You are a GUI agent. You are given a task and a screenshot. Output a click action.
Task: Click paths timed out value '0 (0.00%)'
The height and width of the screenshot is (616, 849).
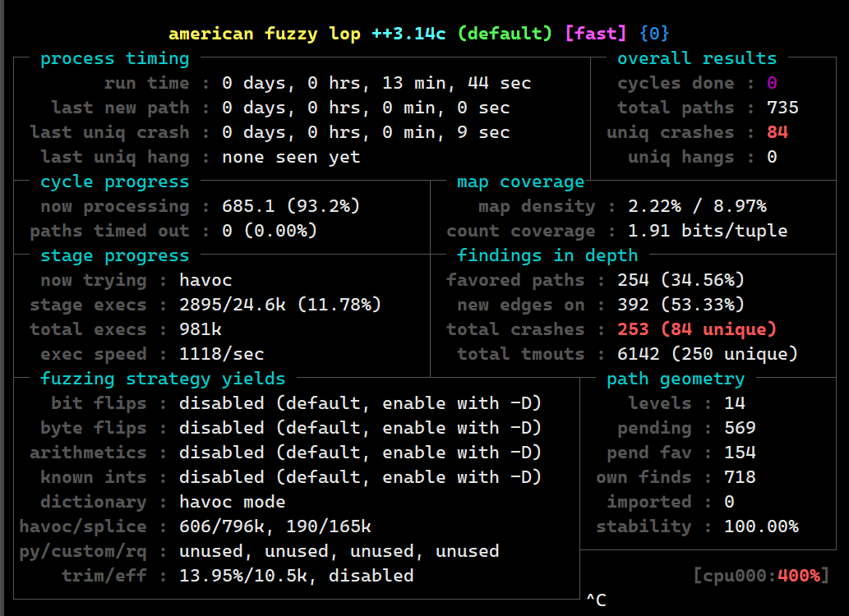pyautogui.click(x=270, y=231)
